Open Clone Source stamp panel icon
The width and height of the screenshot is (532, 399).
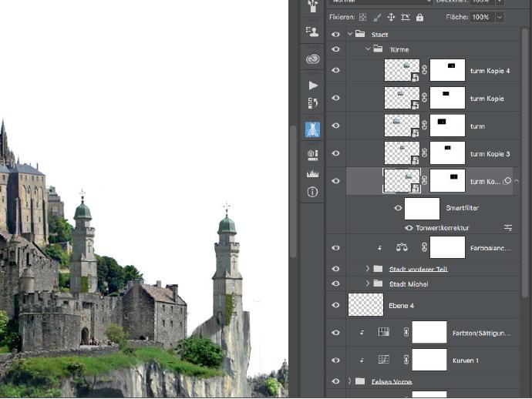(312, 32)
